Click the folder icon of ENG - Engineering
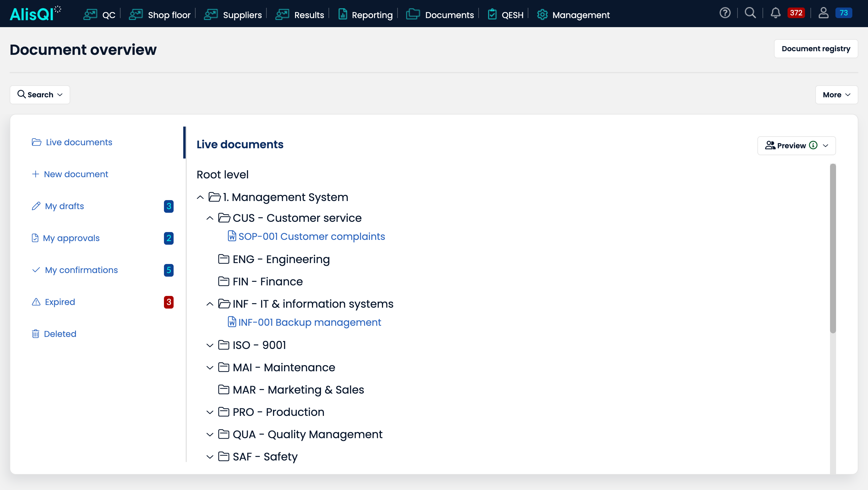 point(224,259)
